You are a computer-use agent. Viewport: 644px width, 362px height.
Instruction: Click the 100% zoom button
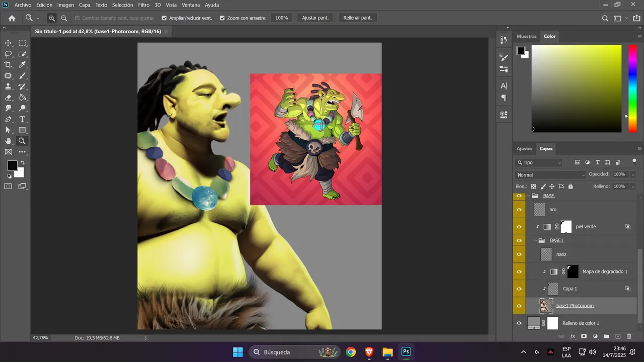282,18
